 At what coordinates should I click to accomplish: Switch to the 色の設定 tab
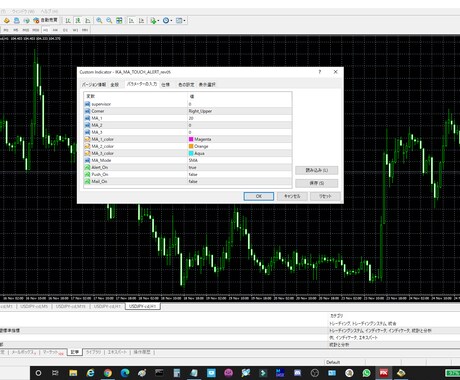186,84
